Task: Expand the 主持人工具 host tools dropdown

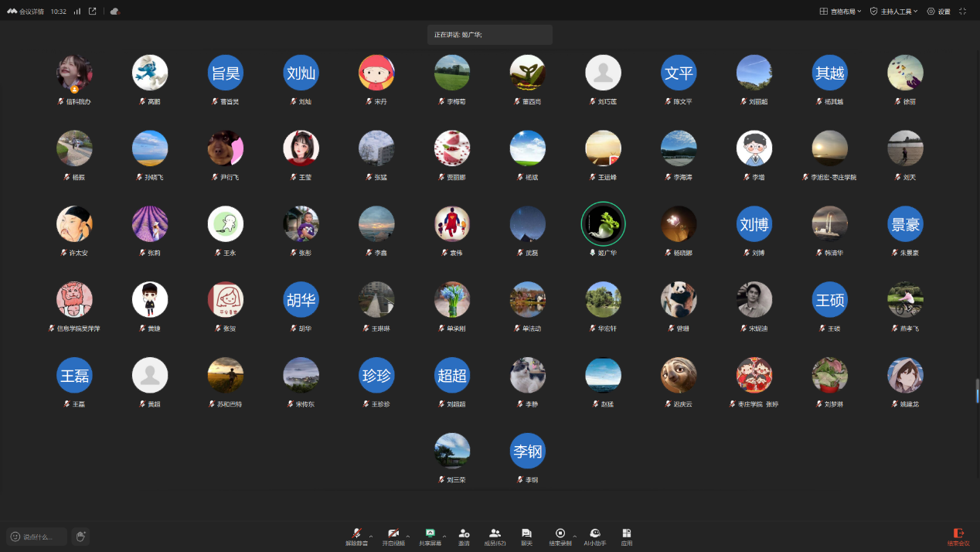Action: [x=893, y=12]
